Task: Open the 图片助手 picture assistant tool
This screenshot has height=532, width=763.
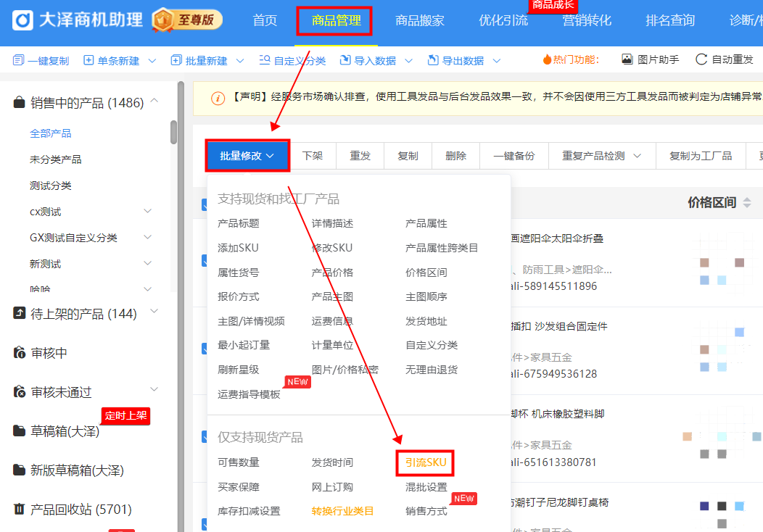Action: (650, 59)
